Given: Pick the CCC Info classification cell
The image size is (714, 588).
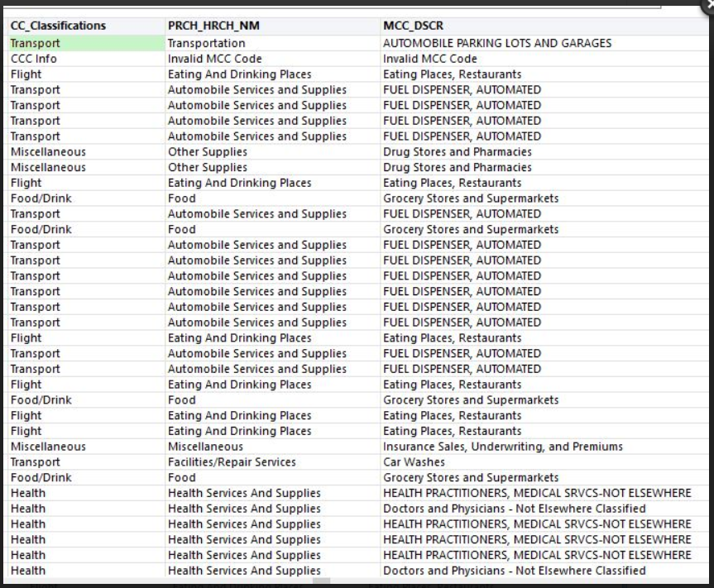Looking at the screenshot, I should pos(34,59).
